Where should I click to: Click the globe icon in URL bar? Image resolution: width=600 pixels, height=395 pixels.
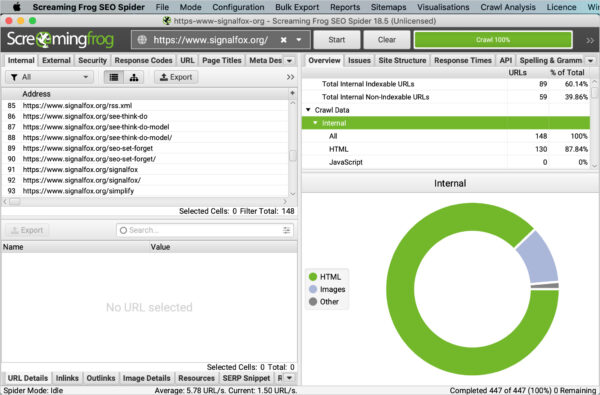click(x=142, y=40)
